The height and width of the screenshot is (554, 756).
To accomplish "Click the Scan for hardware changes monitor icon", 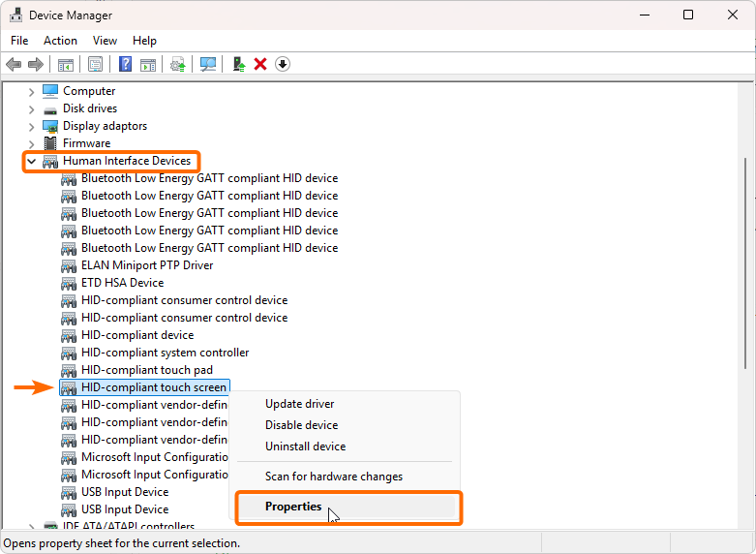I will [x=208, y=64].
